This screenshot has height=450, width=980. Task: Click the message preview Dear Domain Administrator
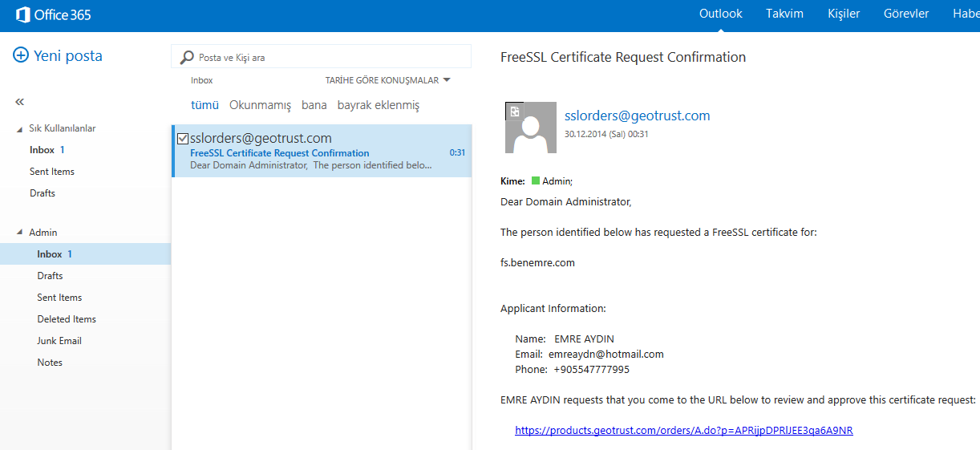coord(312,165)
